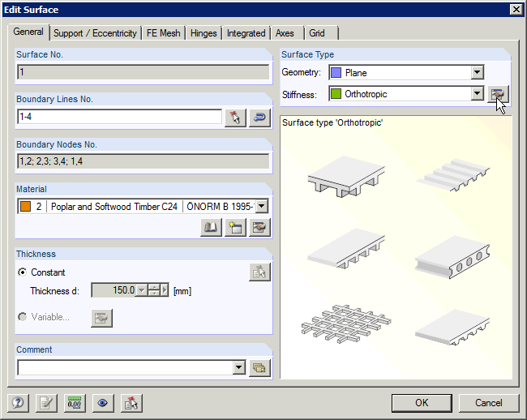
Task: Open the material library book icon
Action: 211,228
